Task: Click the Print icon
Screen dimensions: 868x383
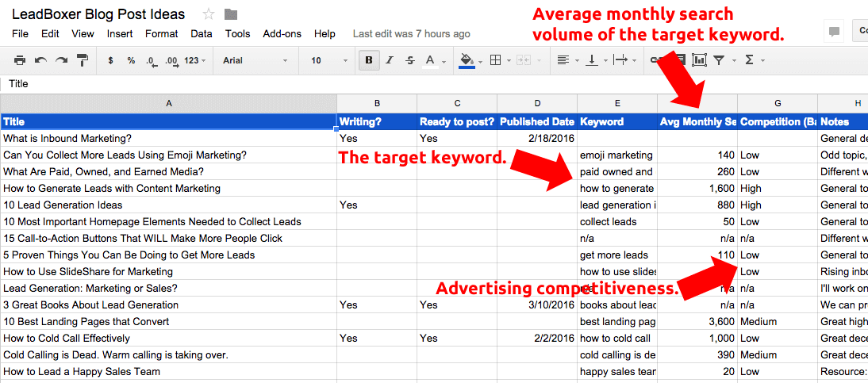Action: click(20, 60)
